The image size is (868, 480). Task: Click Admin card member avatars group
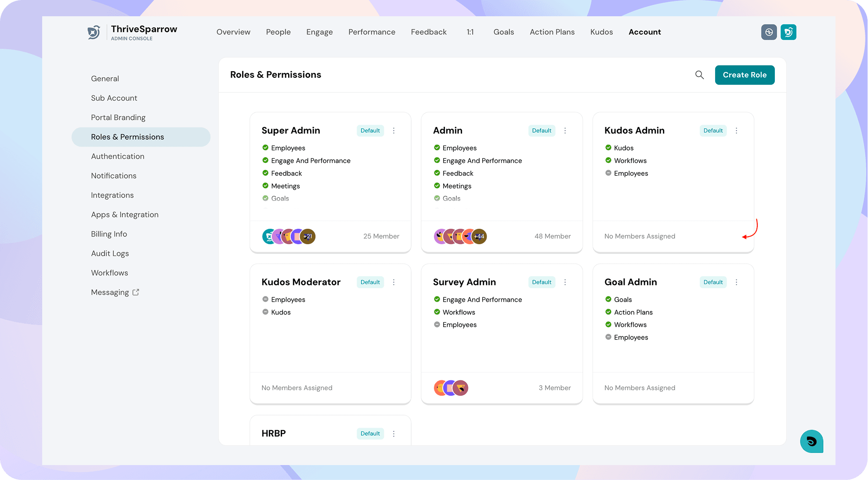(x=460, y=236)
